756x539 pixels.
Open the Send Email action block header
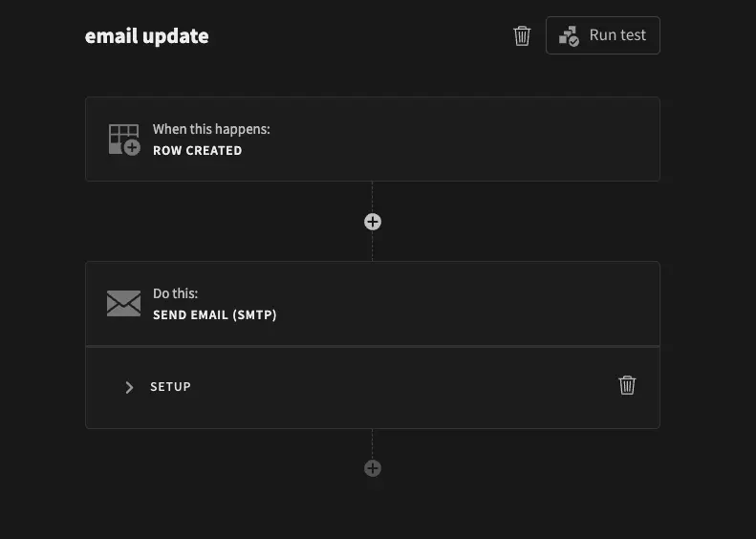pos(430,304)
